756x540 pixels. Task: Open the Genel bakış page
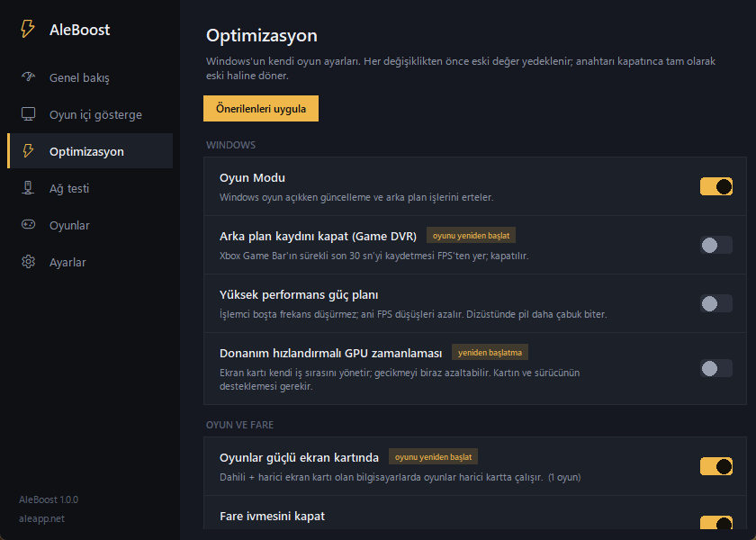coord(90,77)
